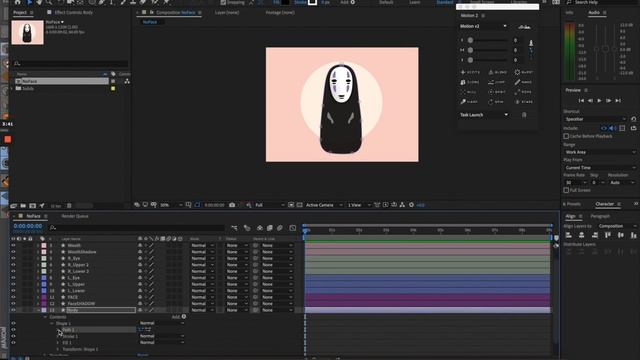Toggle audio include in Preview panel
The height and width of the screenshot is (360, 640).
click(613, 128)
